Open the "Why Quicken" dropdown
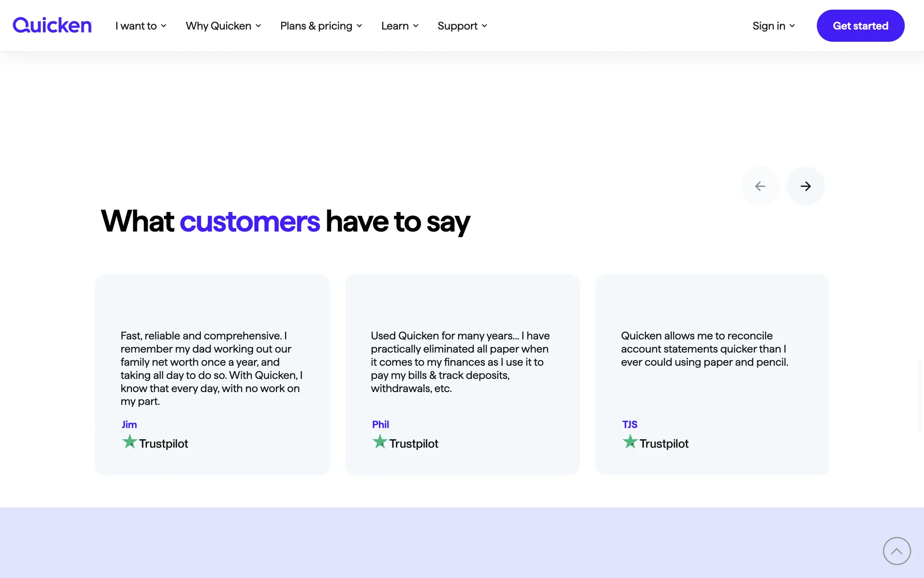This screenshot has width=924, height=578. point(223,26)
